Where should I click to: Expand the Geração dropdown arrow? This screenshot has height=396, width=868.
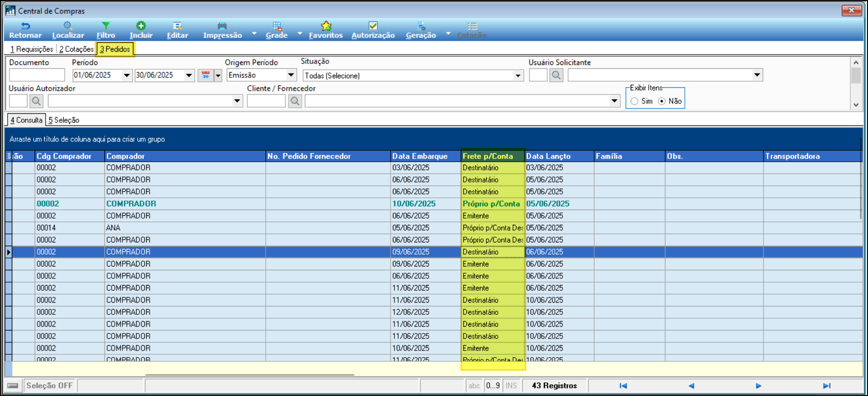pos(448,33)
